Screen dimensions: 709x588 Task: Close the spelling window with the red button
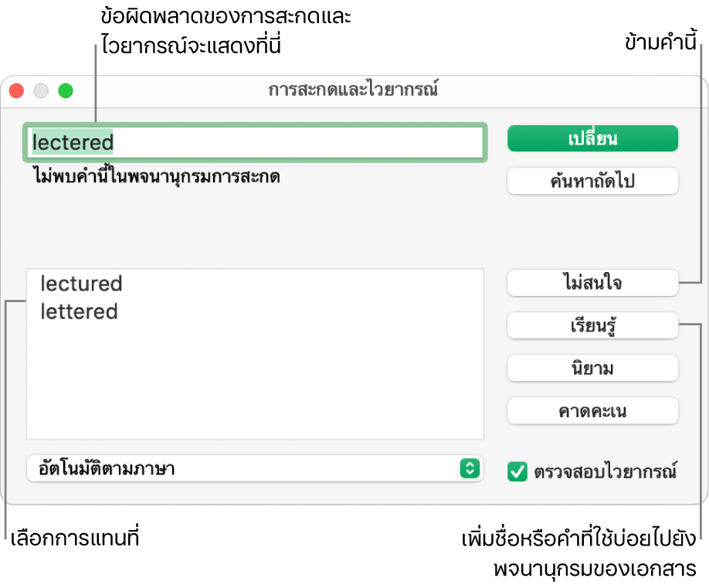(16, 90)
